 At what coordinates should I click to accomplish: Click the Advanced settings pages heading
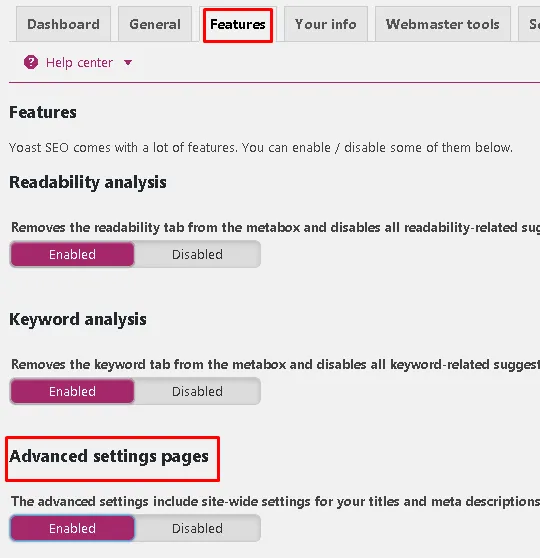point(109,457)
